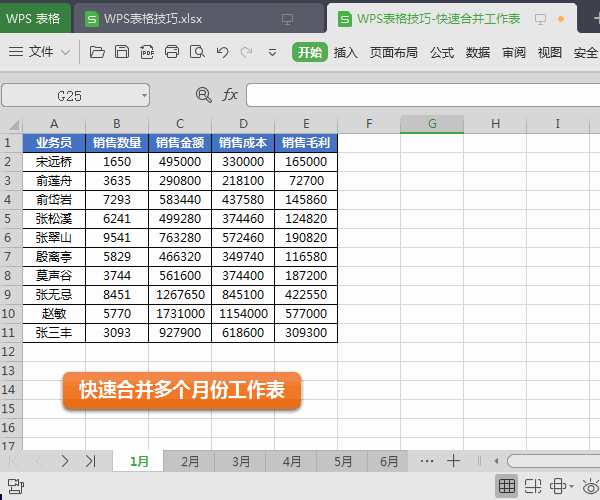The image size is (600, 500).
Task: Export to PDF using the toolbar icon
Action: [x=147, y=52]
